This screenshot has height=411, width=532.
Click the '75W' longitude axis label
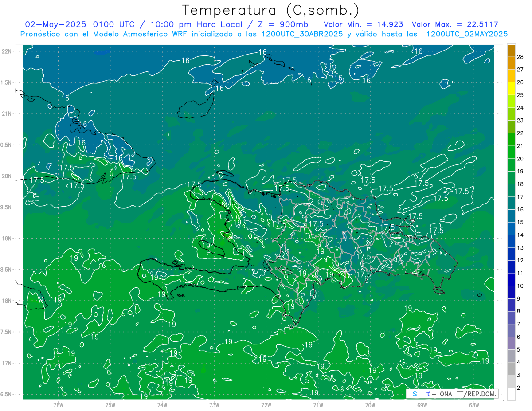click(110, 405)
